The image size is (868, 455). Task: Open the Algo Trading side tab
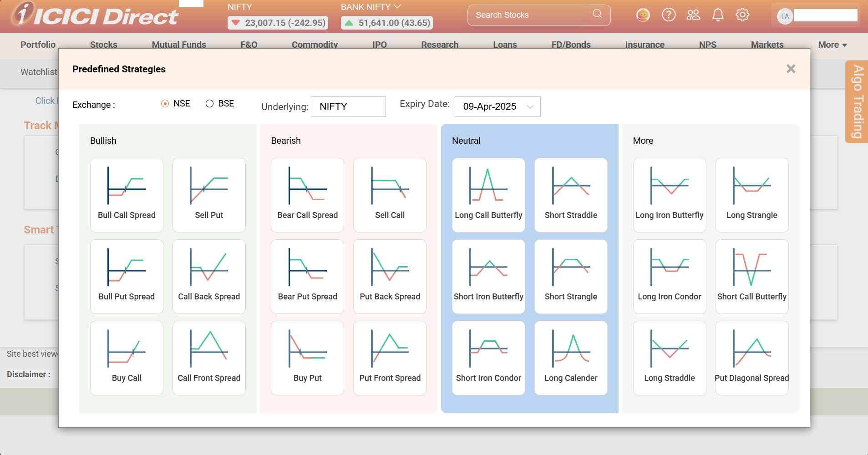(857, 102)
